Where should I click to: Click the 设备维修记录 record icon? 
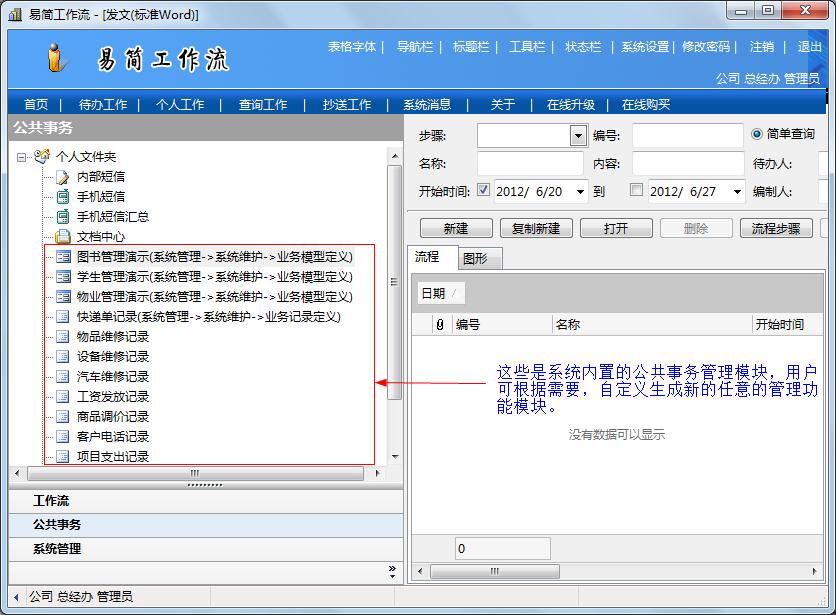[x=62, y=356]
